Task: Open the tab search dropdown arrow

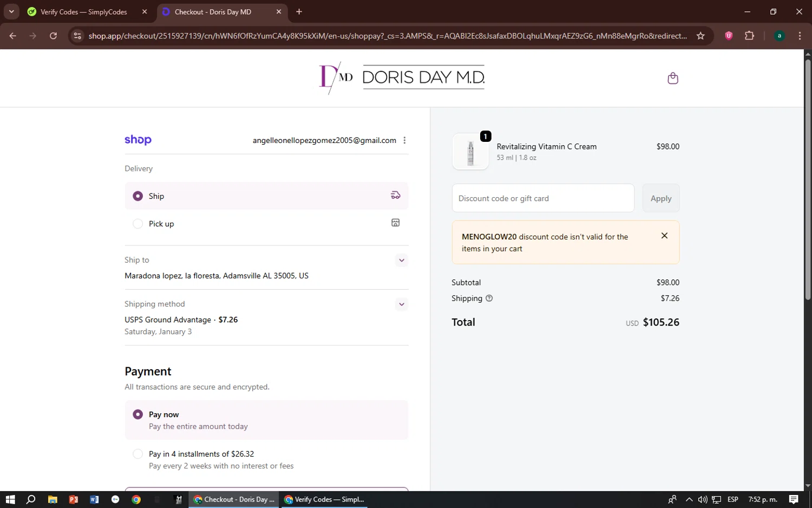Action: point(11,11)
